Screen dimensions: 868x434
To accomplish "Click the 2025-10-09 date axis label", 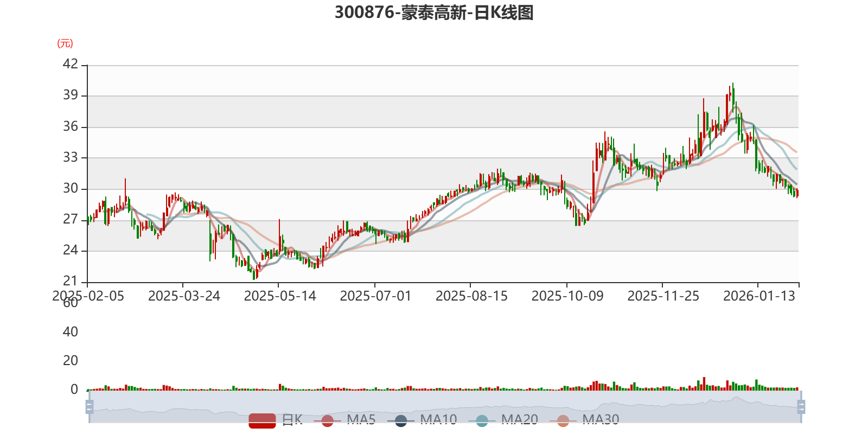I will (567, 296).
